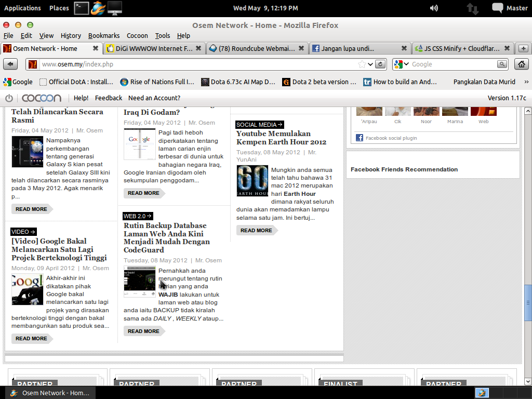Open Rutin Backup Database CodeGuard headline
532x399 pixels.
click(x=167, y=238)
